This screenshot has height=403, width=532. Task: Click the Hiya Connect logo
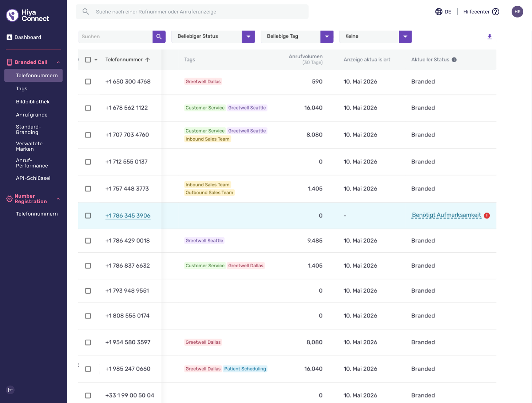[28, 15]
